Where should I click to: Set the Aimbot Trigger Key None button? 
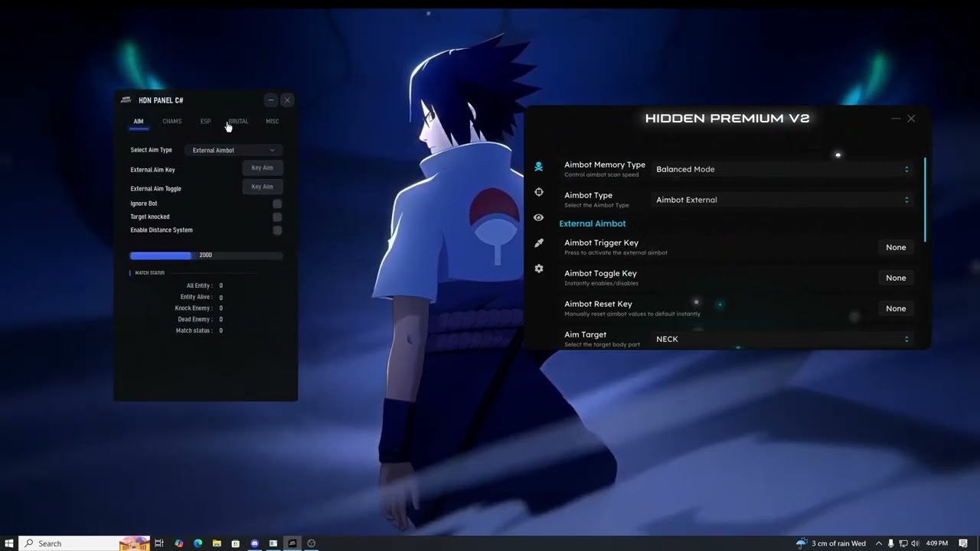896,247
